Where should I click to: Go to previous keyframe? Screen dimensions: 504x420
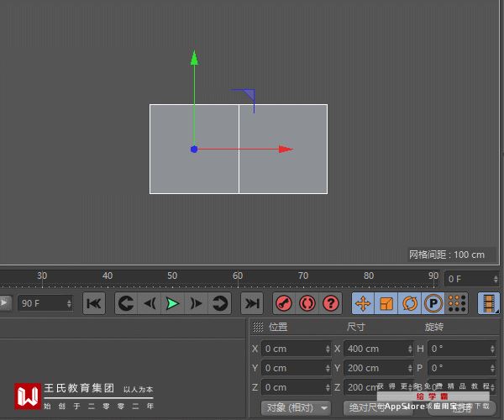point(126,303)
